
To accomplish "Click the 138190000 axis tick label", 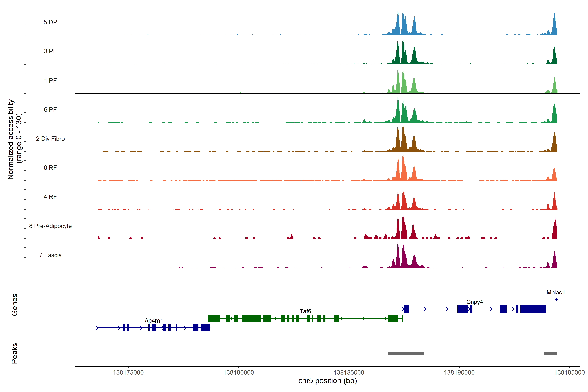I will 459,373.
